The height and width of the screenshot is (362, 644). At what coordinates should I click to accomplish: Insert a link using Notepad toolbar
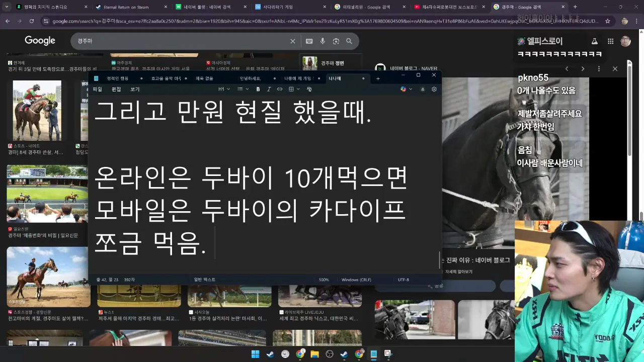pyautogui.click(x=280, y=89)
